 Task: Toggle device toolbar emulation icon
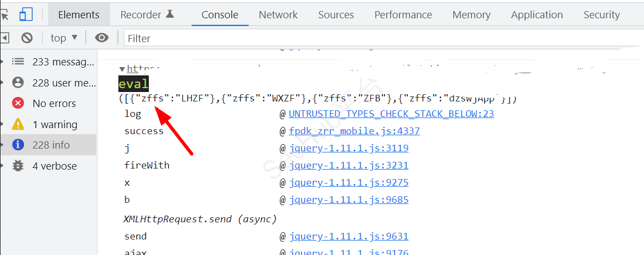[x=25, y=14]
